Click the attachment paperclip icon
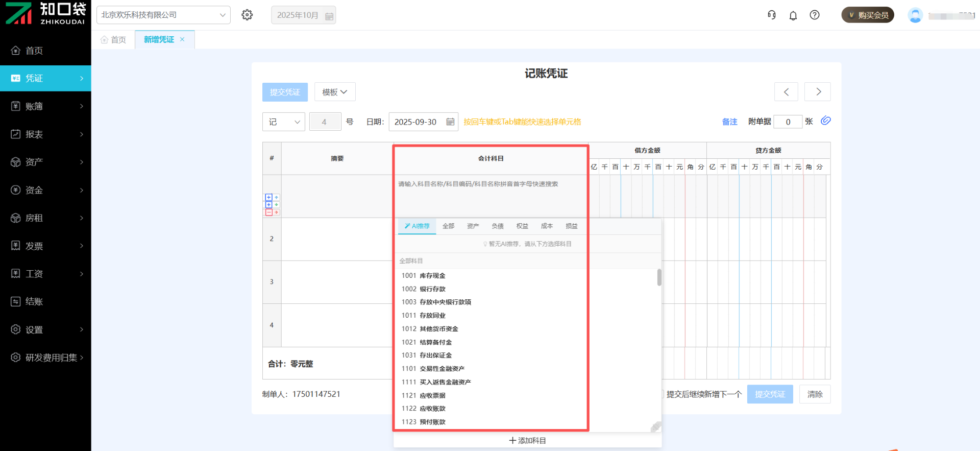Image resolution: width=980 pixels, height=451 pixels. [825, 121]
